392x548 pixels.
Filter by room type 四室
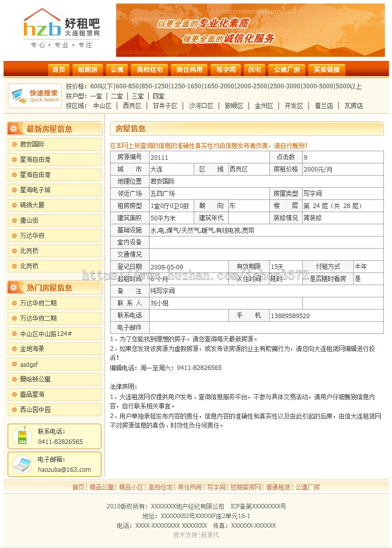(x=158, y=96)
